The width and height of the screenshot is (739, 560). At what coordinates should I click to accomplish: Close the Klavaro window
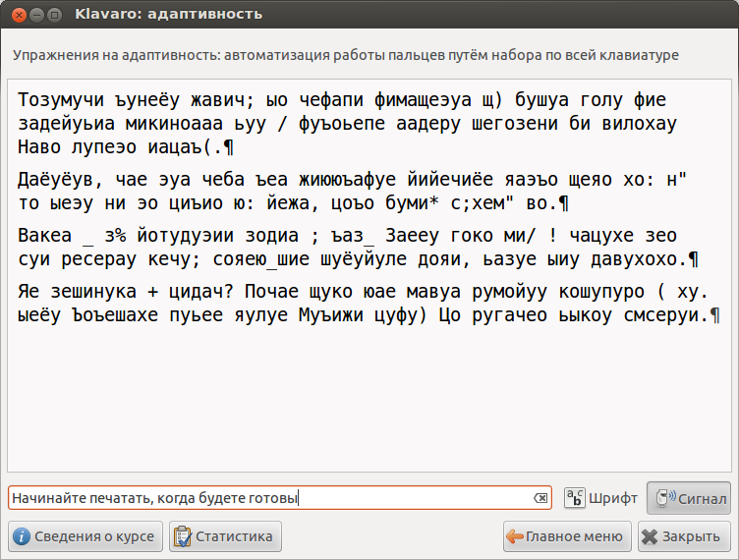[19, 15]
